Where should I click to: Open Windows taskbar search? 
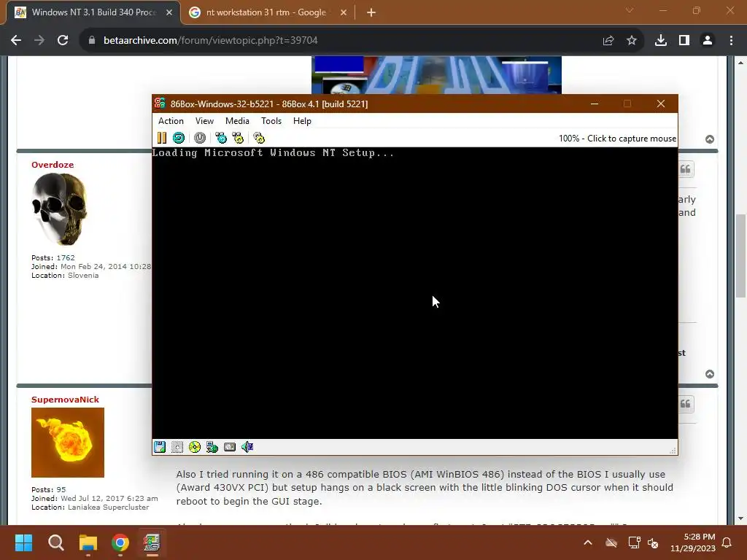pos(55,542)
